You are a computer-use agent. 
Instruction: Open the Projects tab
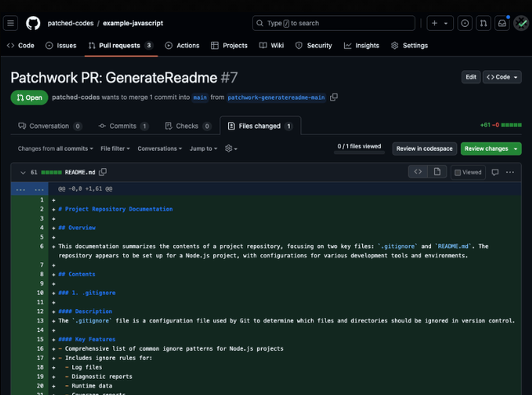tap(229, 45)
